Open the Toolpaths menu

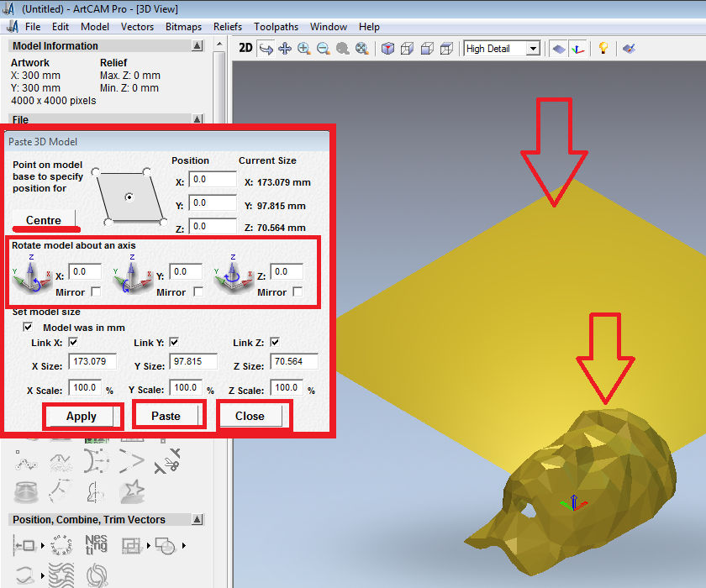pyautogui.click(x=276, y=27)
